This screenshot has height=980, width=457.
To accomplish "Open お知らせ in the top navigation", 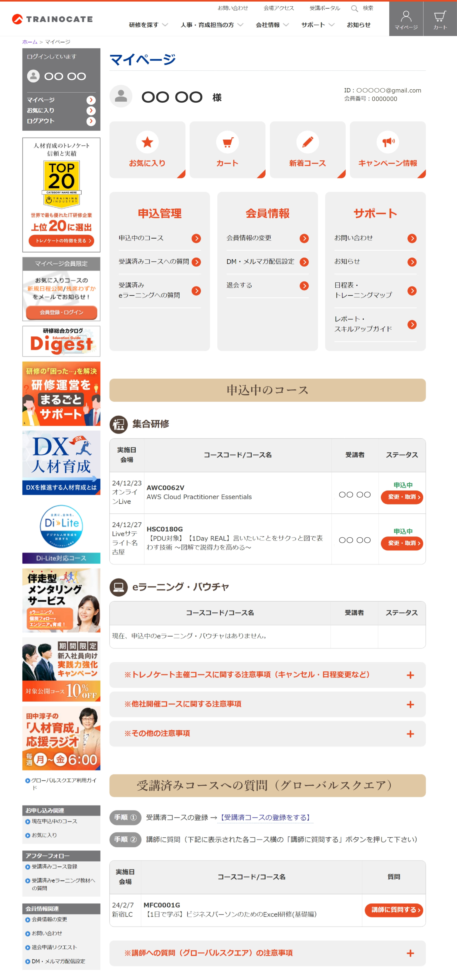I will [x=358, y=25].
